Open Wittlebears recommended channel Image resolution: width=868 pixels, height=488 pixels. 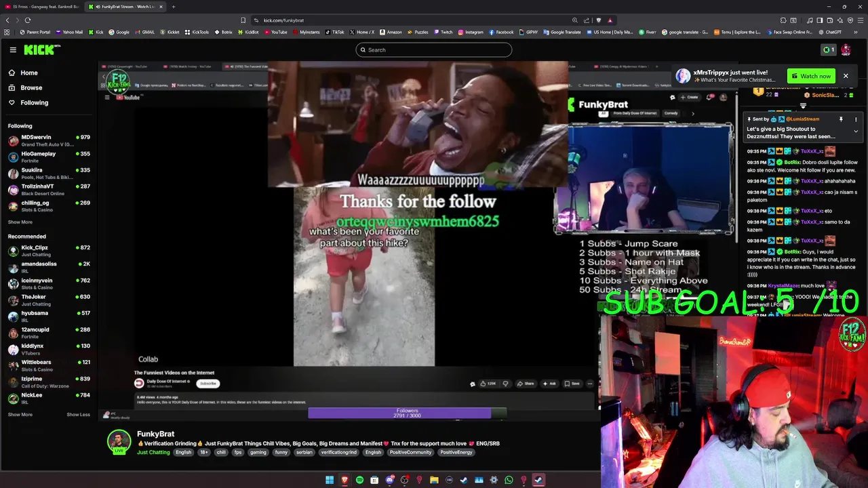(x=48, y=365)
